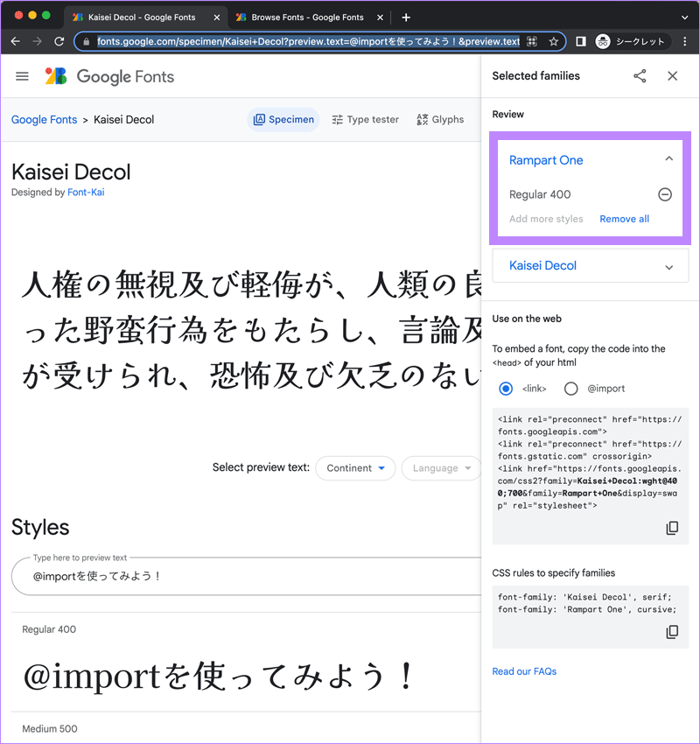Image resolution: width=700 pixels, height=744 pixels.
Task: Switch to the Glyphs tab
Action: click(440, 120)
